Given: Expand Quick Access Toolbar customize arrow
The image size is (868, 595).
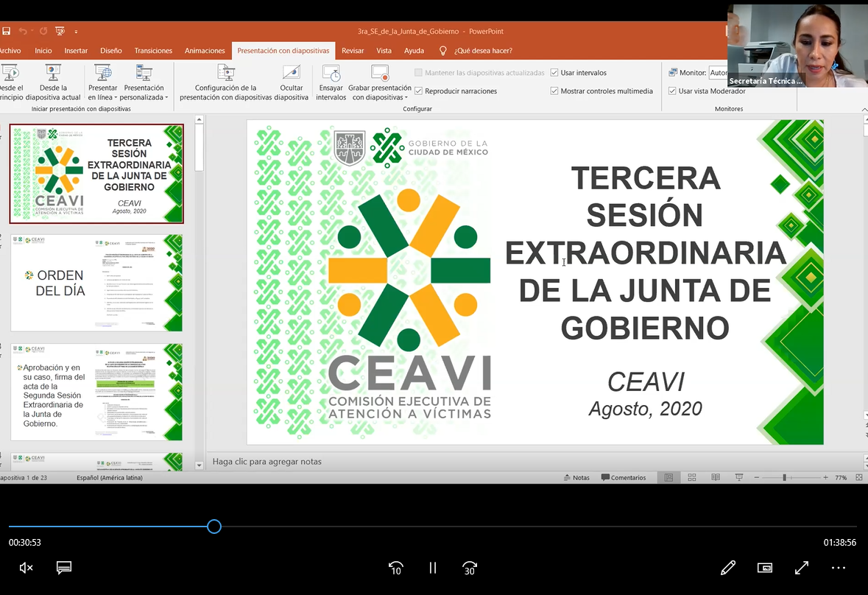Looking at the screenshot, I should 76,32.
